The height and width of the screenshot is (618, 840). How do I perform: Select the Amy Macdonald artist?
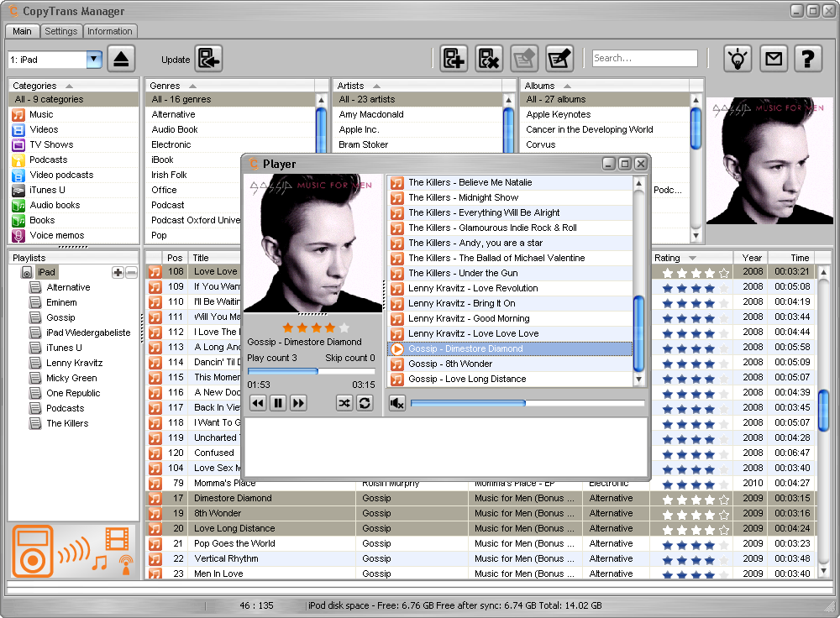pos(417,114)
